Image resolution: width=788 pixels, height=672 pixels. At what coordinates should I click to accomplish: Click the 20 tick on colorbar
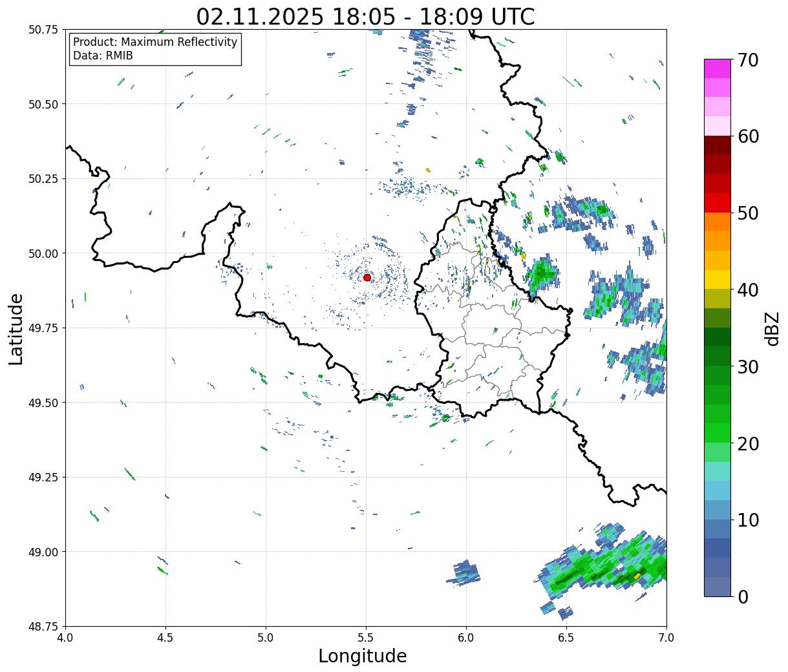click(748, 444)
